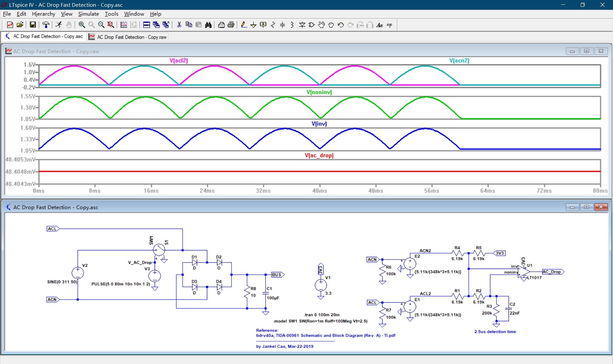
Task: Click the Find binoculars icon
Action: pos(208,25)
